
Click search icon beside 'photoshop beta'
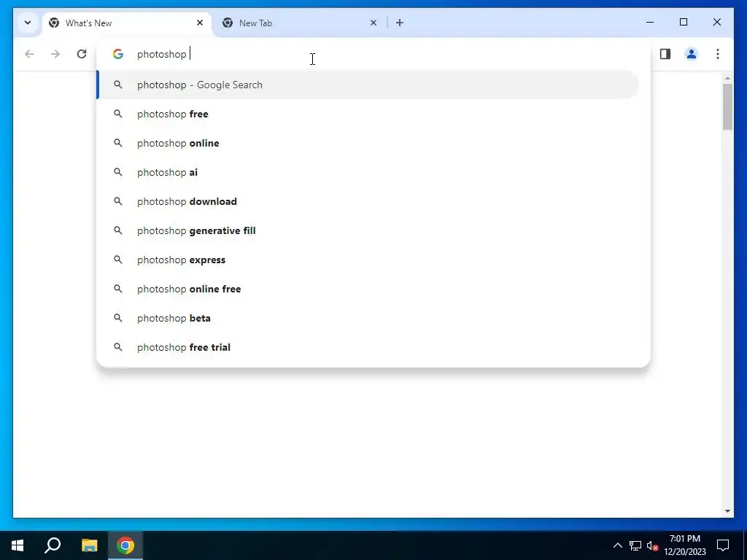pos(117,318)
